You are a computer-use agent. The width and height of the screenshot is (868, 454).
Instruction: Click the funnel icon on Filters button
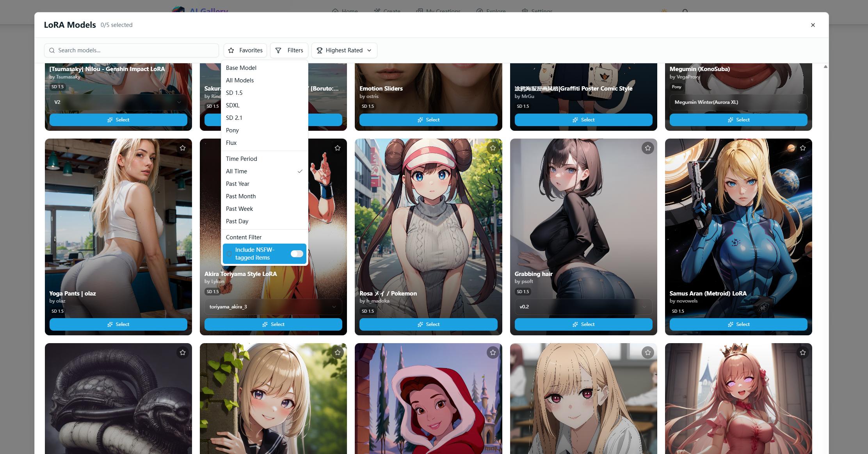click(x=278, y=50)
